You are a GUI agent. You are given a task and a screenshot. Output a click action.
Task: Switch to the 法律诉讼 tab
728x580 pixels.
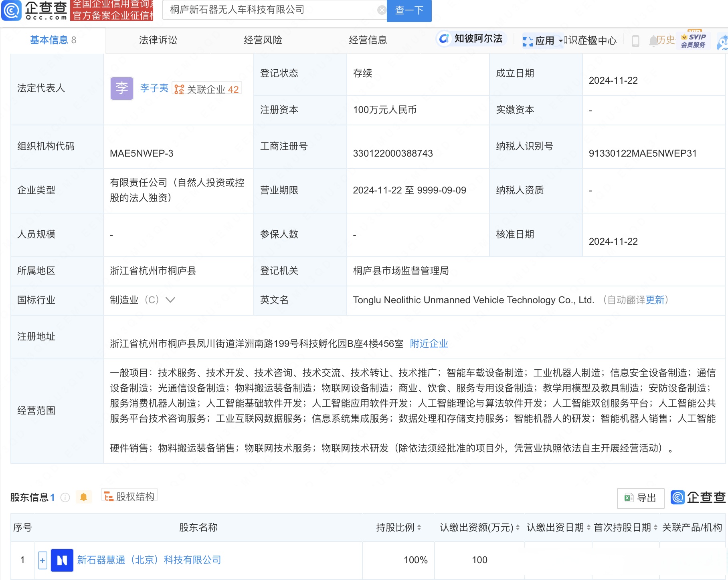158,40
